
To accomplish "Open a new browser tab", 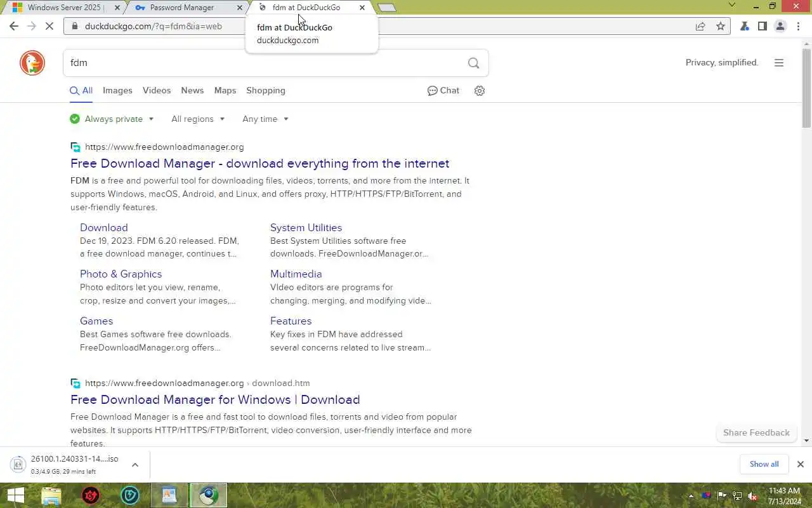I will click(x=386, y=8).
